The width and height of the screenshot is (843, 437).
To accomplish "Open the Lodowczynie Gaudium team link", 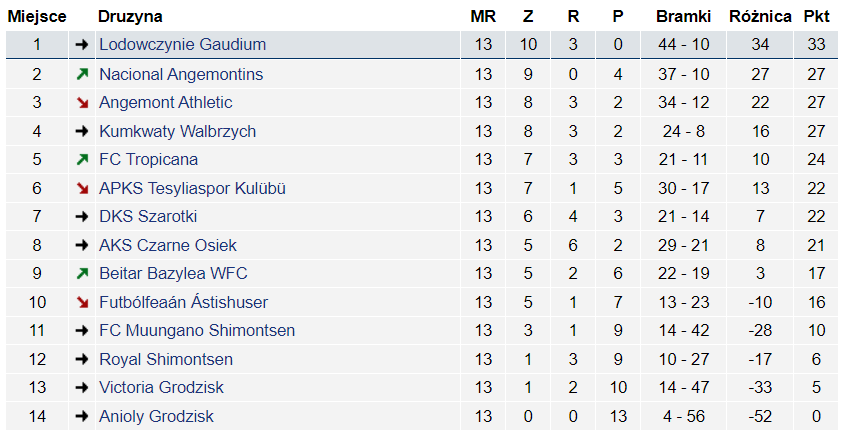I will coord(182,45).
